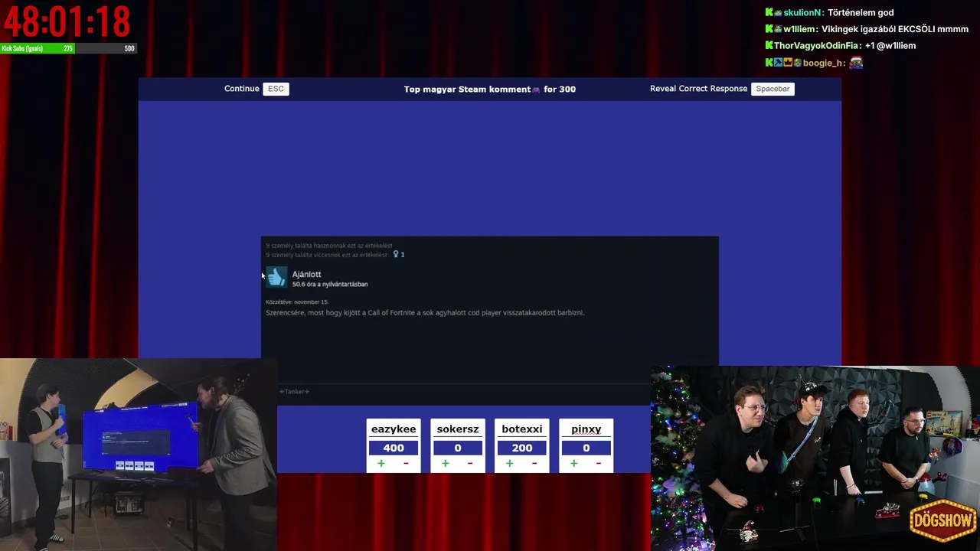Click 'Közzétéve: november 15.' date text
The width and height of the screenshot is (980, 551).
pos(297,302)
